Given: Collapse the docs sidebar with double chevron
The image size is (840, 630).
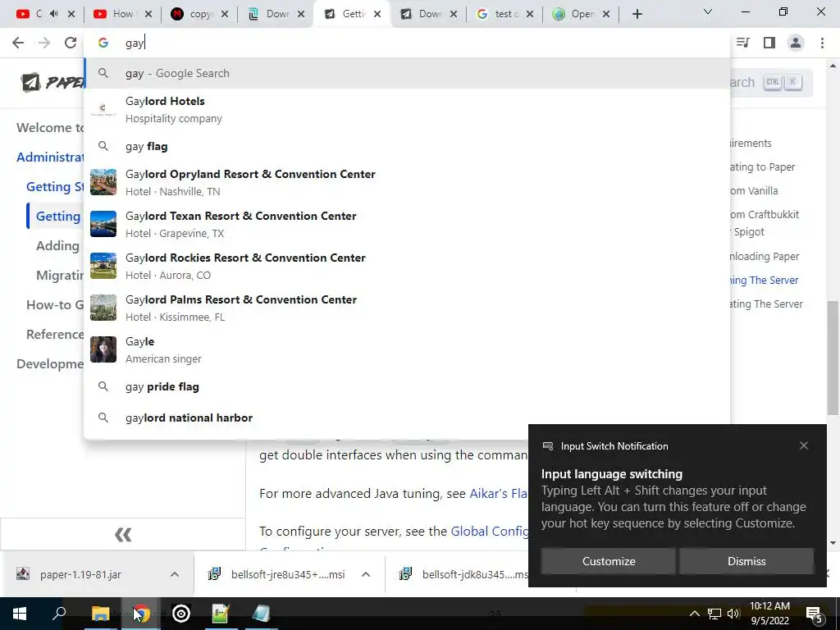Looking at the screenshot, I should tap(123, 535).
